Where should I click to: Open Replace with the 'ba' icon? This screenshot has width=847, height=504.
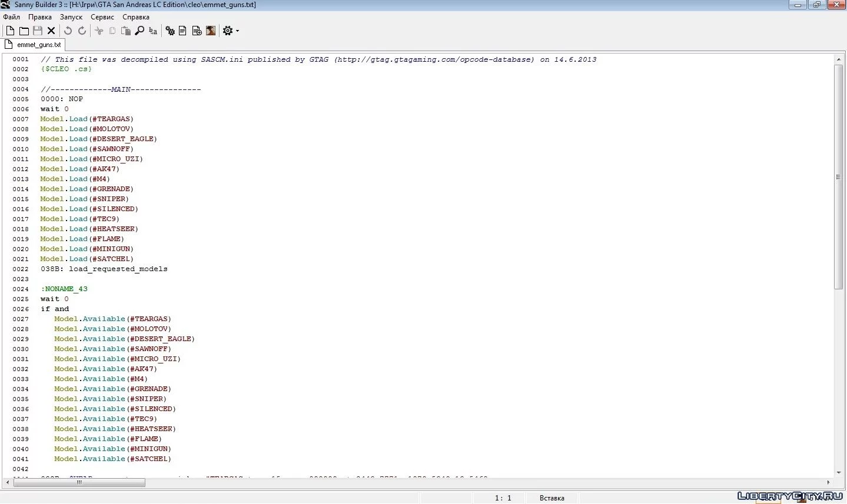pos(153,31)
